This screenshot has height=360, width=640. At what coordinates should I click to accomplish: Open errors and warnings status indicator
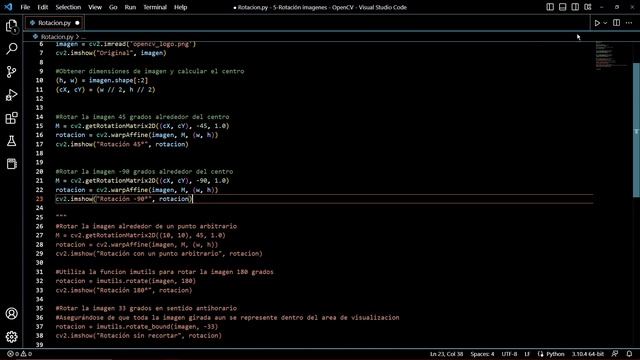(x=19, y=354)
